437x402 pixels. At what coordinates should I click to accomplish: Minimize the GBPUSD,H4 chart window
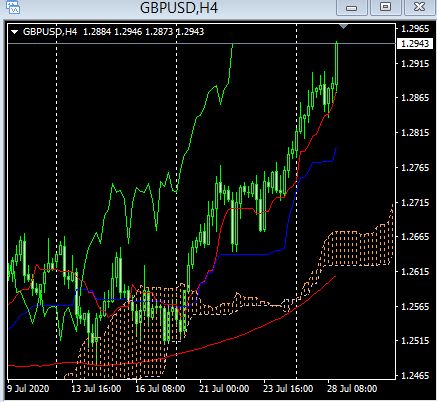[352, 7]
